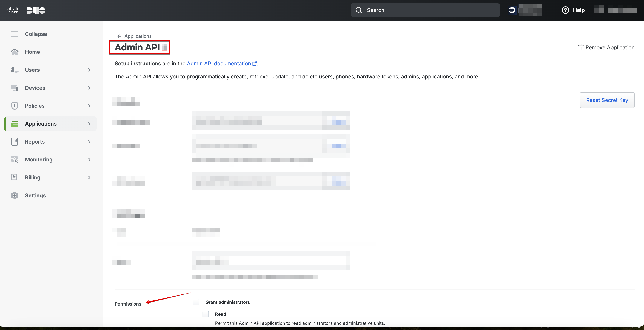Select Applications in the sidebar menu

(x=41, y=124)
